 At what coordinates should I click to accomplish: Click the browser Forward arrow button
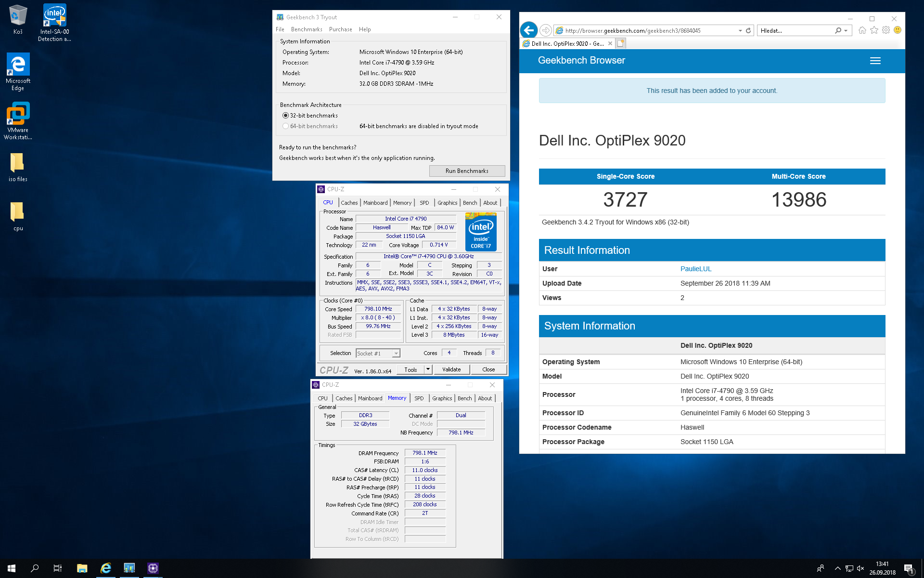click(x=545, y=30)
